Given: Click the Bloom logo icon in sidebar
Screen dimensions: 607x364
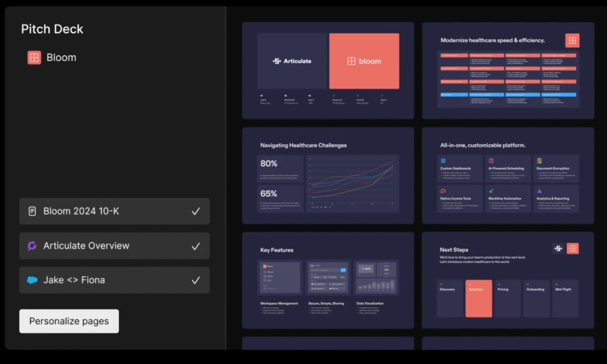Looking at the screenshot, I should coord(34,58).
